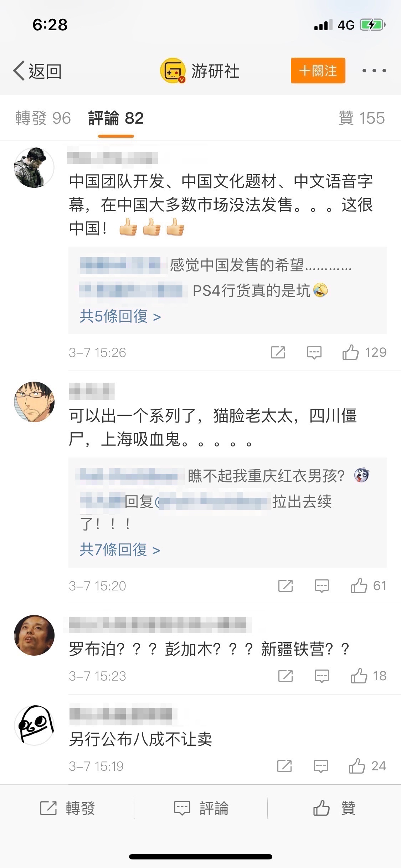This screenshot has height=868, width=401.
Task: Tap reply icon on the 3-7 15:26 comment
Action: (314, 352)
